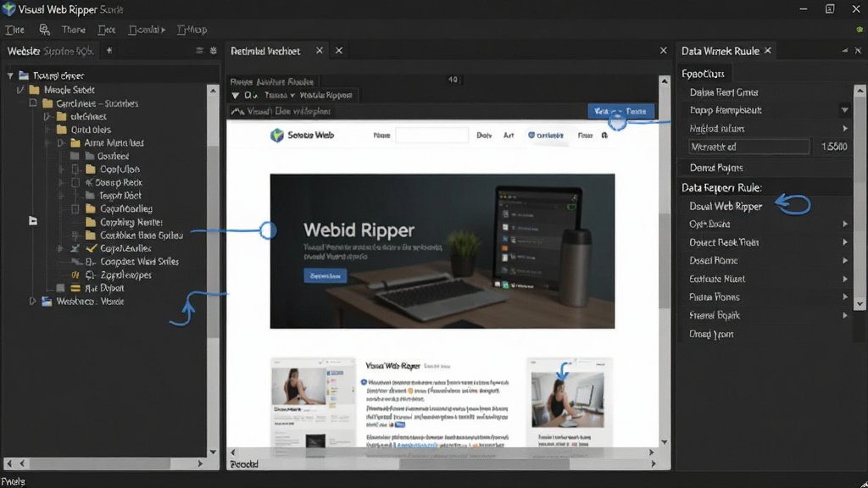
Task: Expand the 'Freerel Bqaik' rule arrow
Action: click(x=845, y=315)
